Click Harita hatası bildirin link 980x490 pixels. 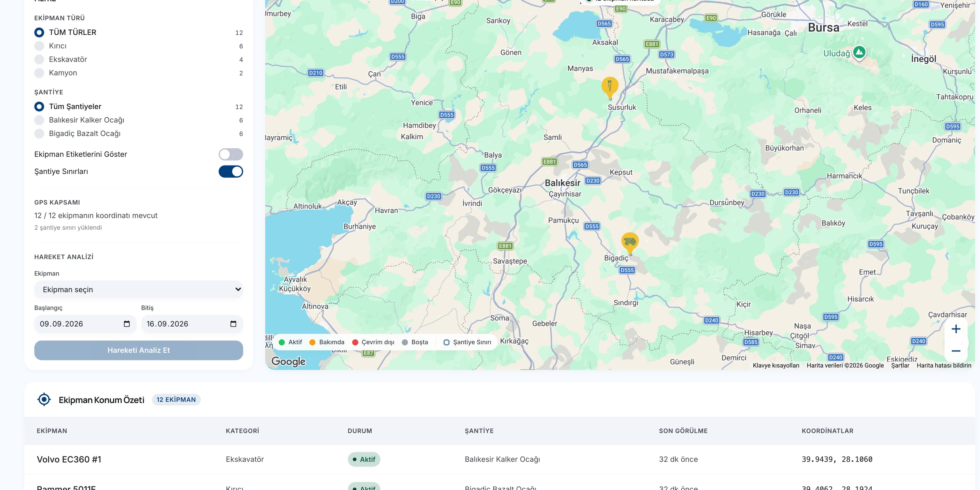pos(944,365)
